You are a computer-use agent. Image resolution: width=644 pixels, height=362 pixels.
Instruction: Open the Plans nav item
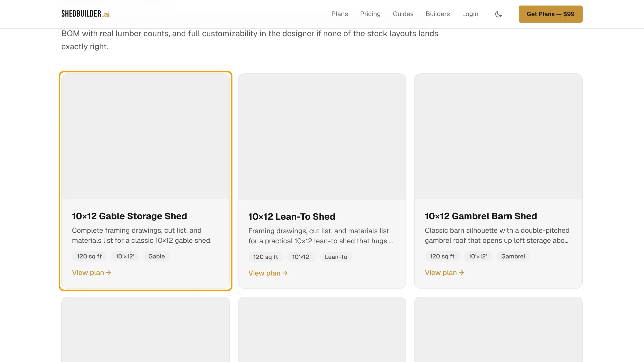point(340,14)
